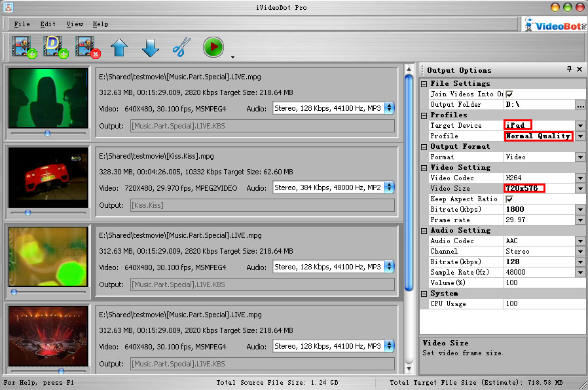The width and height of the screenshot is (588, 390).
Task: Click the Remove Video toolbar icon
Action: pyautogui.click(x=88, y=47)
